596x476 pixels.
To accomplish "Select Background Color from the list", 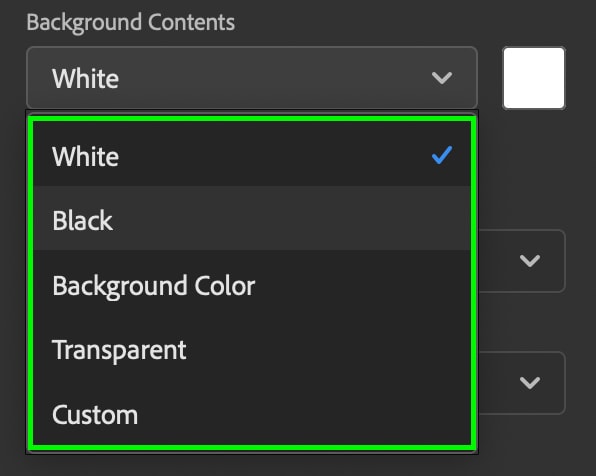I will 252,285.
